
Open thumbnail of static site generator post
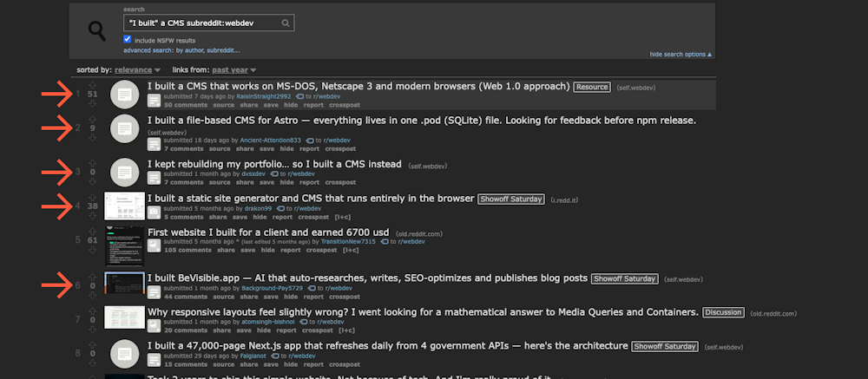pyautogui.click(x=124, y=206)
